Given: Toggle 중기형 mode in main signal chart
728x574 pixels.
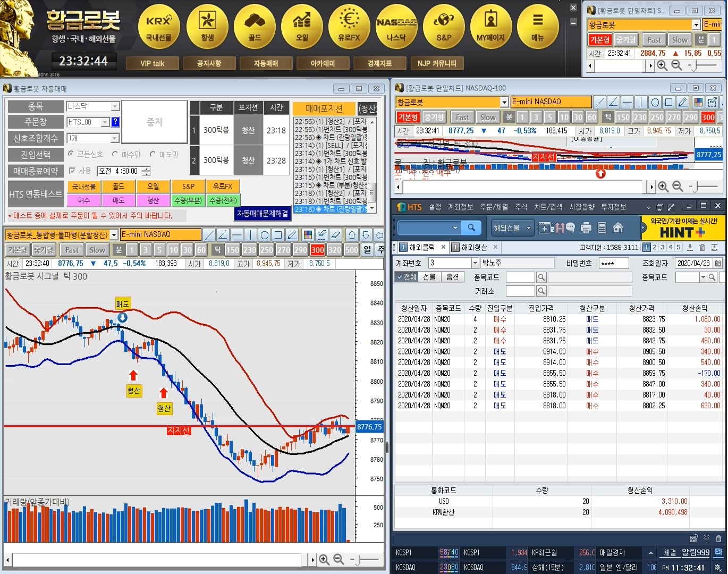Looking at the screenshot, I should (44, 250).
